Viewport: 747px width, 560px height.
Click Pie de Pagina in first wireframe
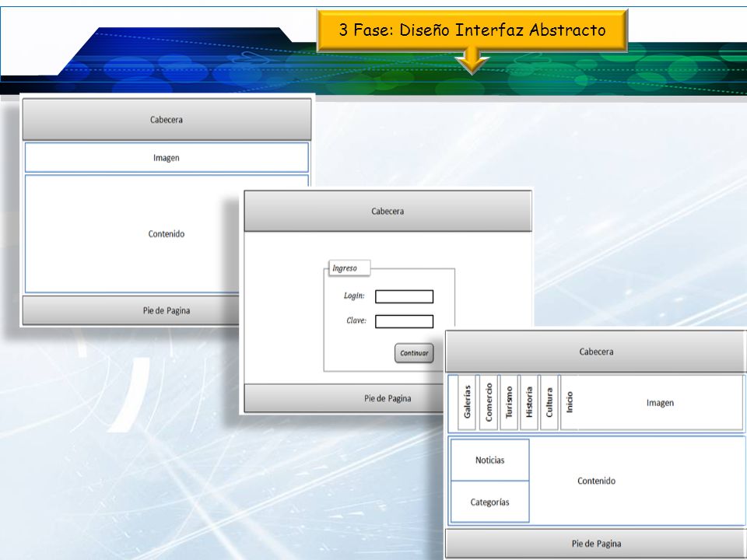pyautogui.click(x=167, y=310)
